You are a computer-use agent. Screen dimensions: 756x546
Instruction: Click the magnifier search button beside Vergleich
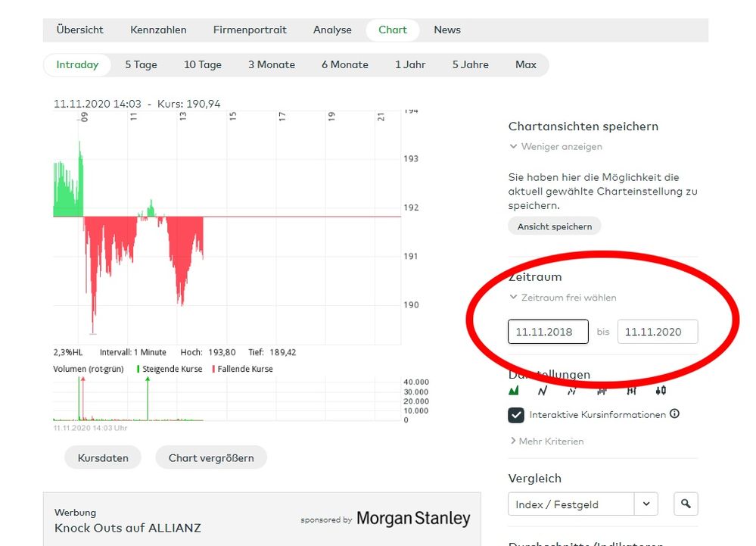[686, 504]
